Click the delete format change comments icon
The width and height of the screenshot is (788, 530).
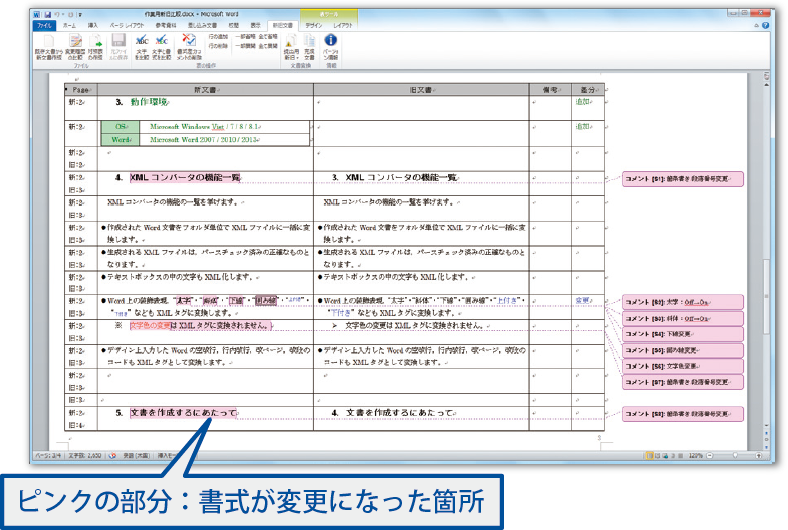189,43
